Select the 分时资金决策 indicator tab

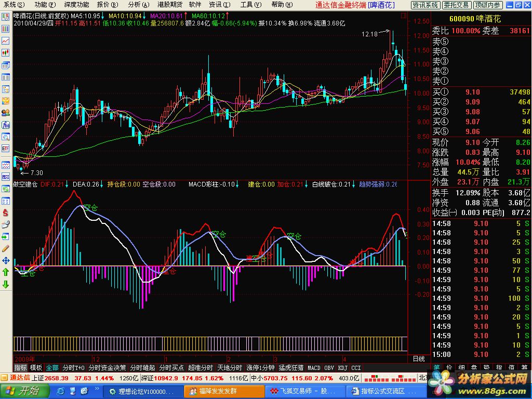coord(107,368)
